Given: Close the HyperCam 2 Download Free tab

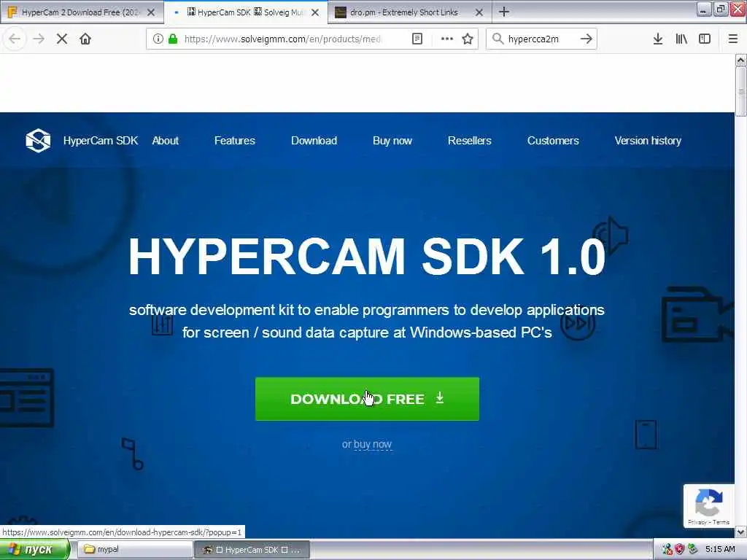Looking at the screenshot, I should (x=151, y=12).
